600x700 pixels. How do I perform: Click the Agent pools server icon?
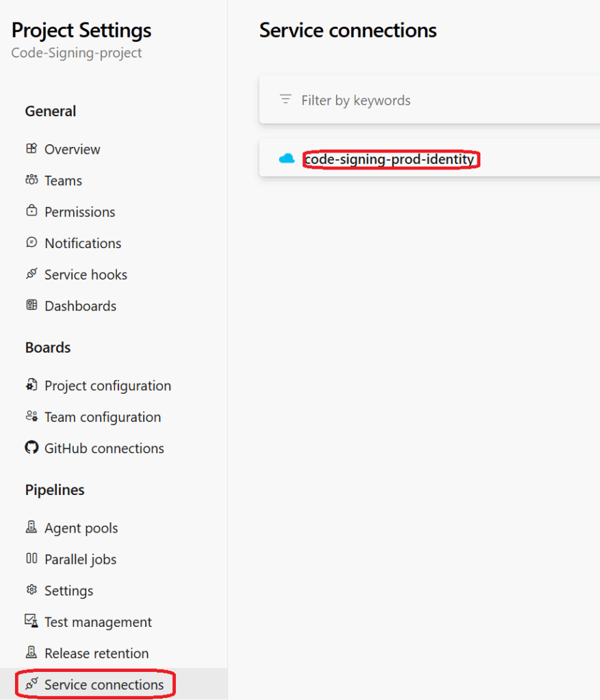coord(31,528)
